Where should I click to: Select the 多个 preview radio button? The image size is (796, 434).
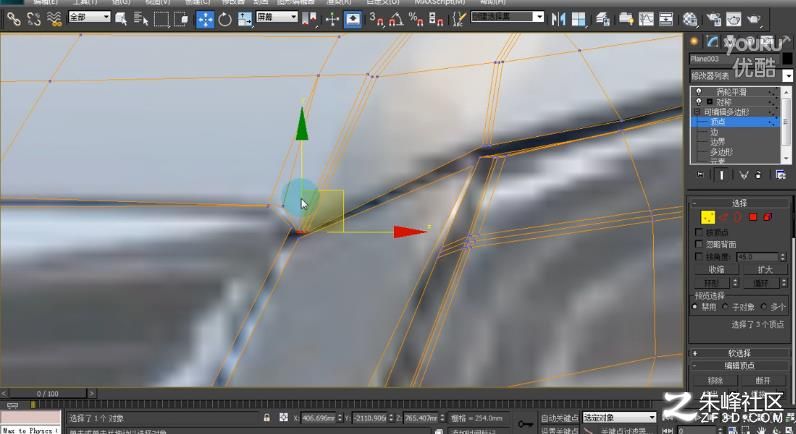coord(765,307)
